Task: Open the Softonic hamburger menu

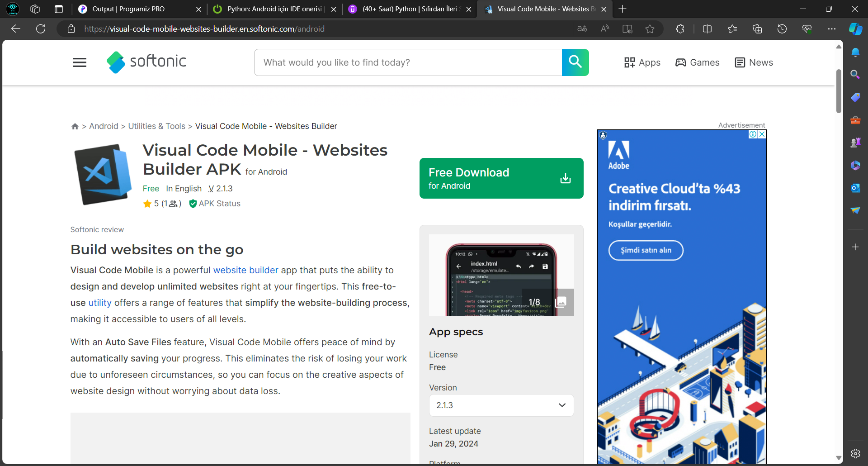Action: click(80, 62)
